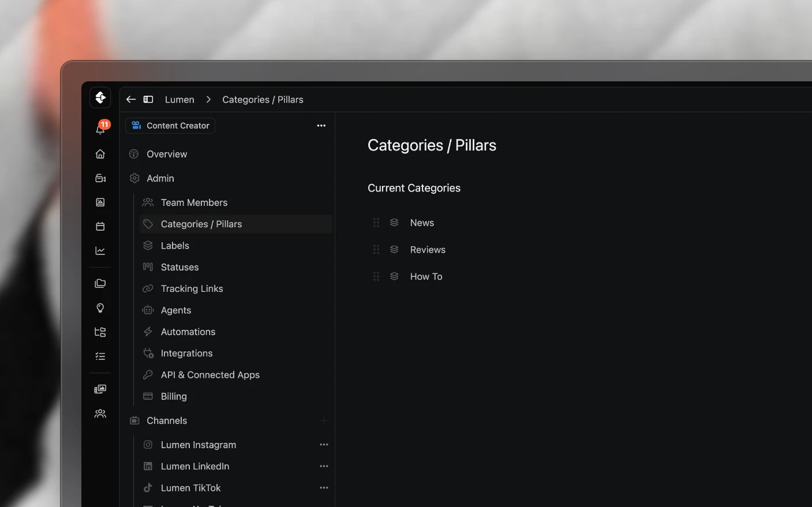The height and width of the screenshot is (507, 812).
Task: Open the lightbulb ideas icon in left rail
Action: (100, 308)
